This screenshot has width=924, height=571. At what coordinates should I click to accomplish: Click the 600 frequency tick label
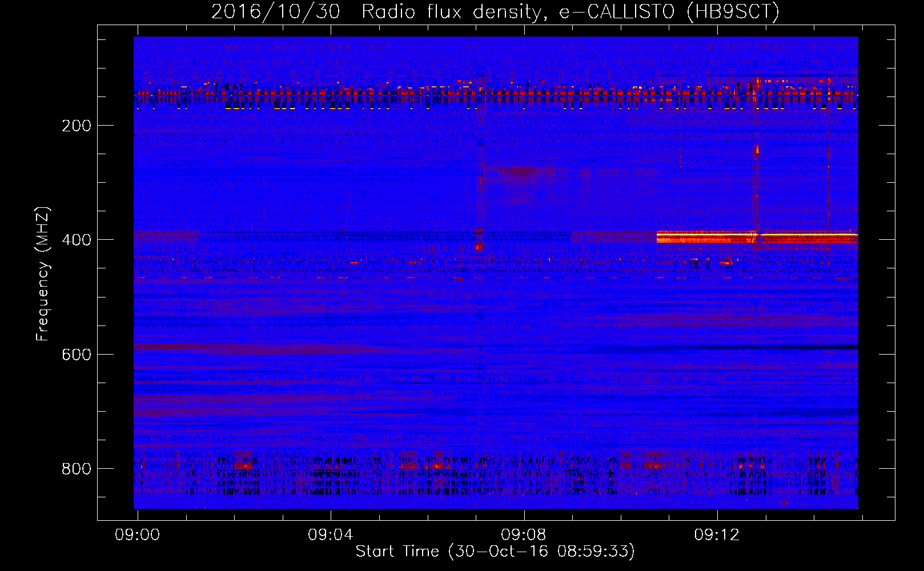point(77,355)
